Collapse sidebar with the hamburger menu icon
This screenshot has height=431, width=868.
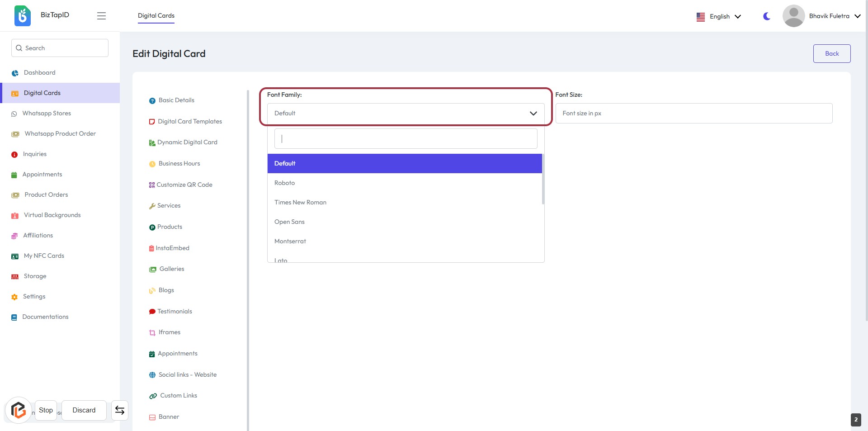(x=101, y=16)
